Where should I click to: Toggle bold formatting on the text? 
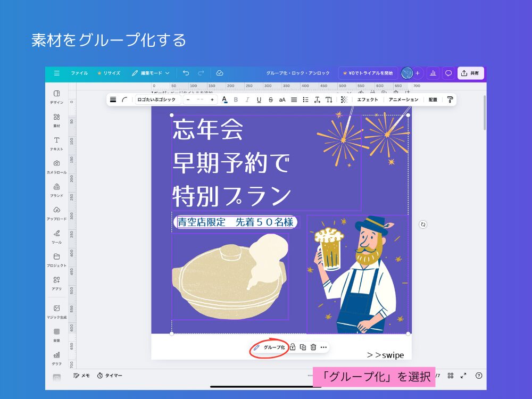pyautogui.click(x=237, y=99)
